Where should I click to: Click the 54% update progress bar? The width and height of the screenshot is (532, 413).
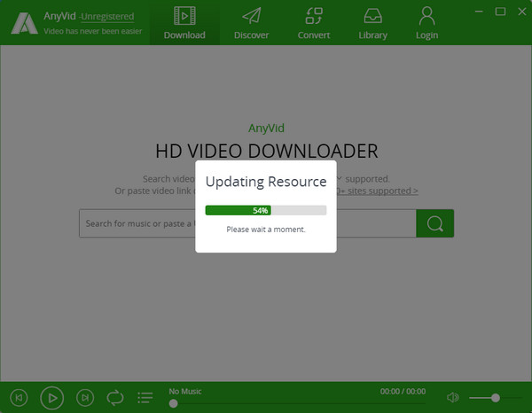click(266, 210)
